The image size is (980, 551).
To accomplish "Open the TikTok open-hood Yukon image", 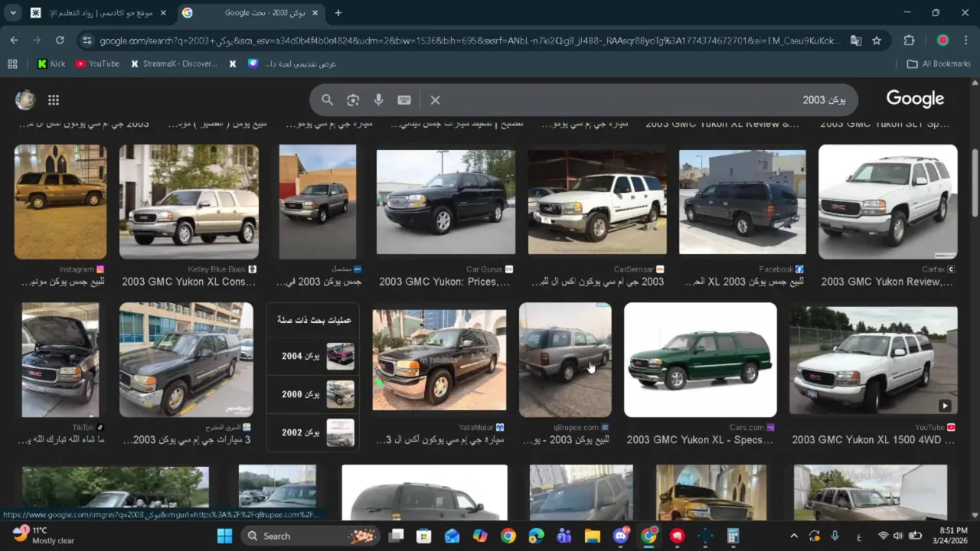I will point(60,360).
